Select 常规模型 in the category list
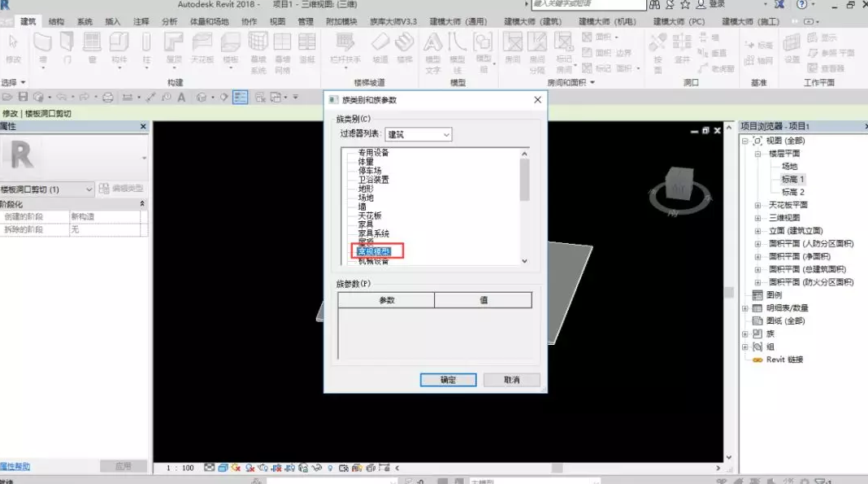Image resolution: width=868 pixels, height=484 pixels. coord(374,251)
